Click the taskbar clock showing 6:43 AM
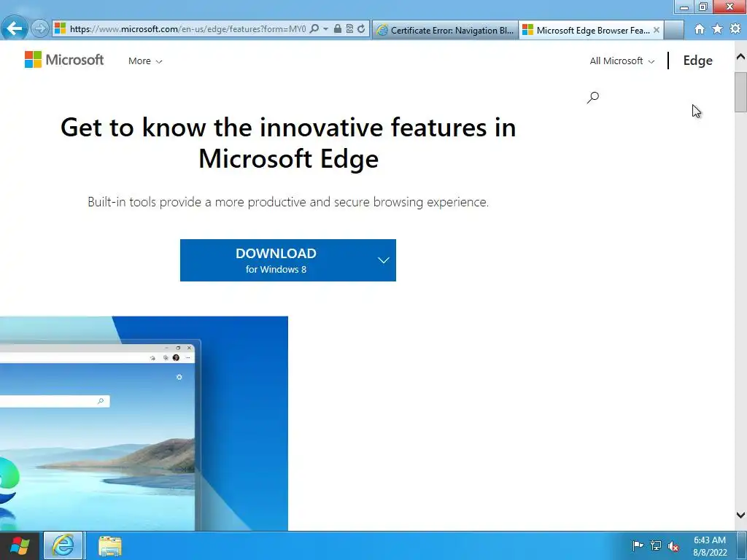This screenshot has width=747, height=560. tap(710, 546)
